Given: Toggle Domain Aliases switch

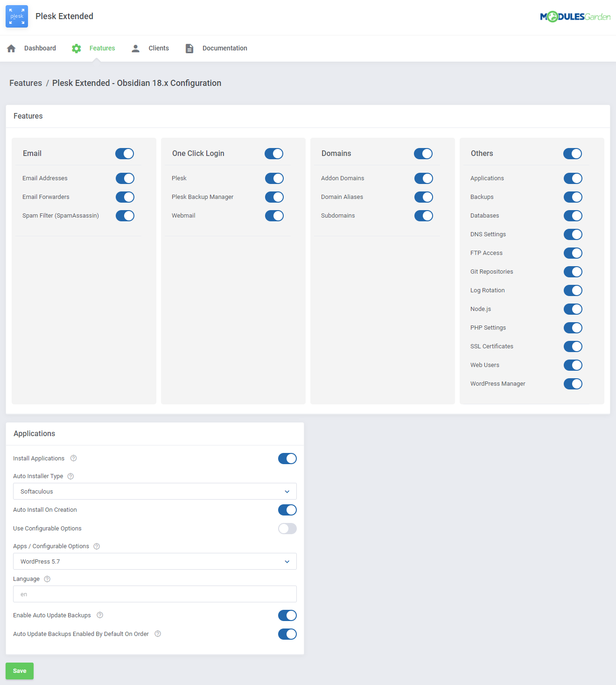Looking at the screenshot, I should pyautogui.click(x=424, y=197).
